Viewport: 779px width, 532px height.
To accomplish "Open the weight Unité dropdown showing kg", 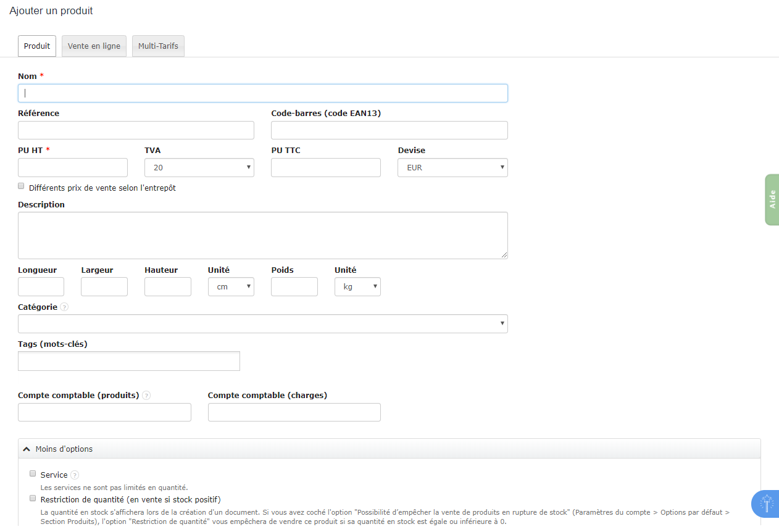I will click(357, 286).
